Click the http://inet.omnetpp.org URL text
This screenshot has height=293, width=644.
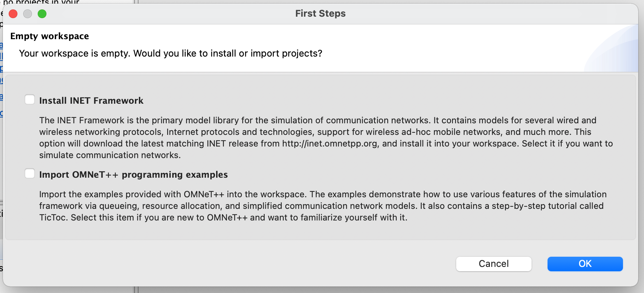tap(330, 143)
